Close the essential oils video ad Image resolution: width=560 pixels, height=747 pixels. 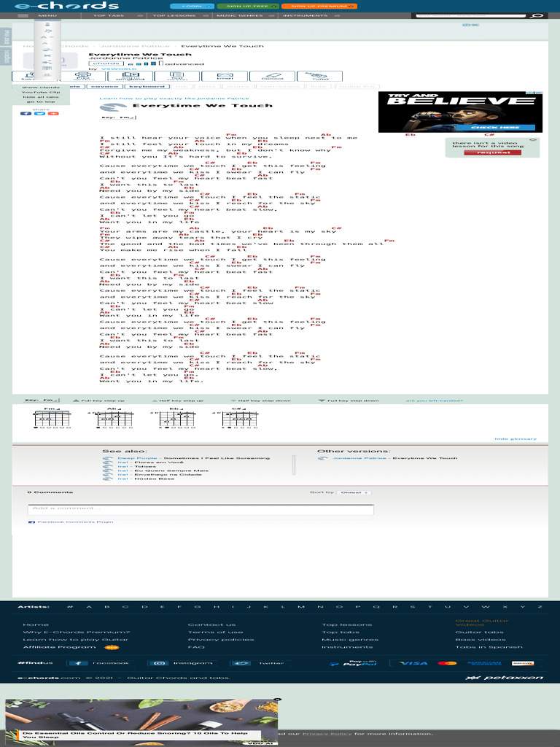click(278, 700)
